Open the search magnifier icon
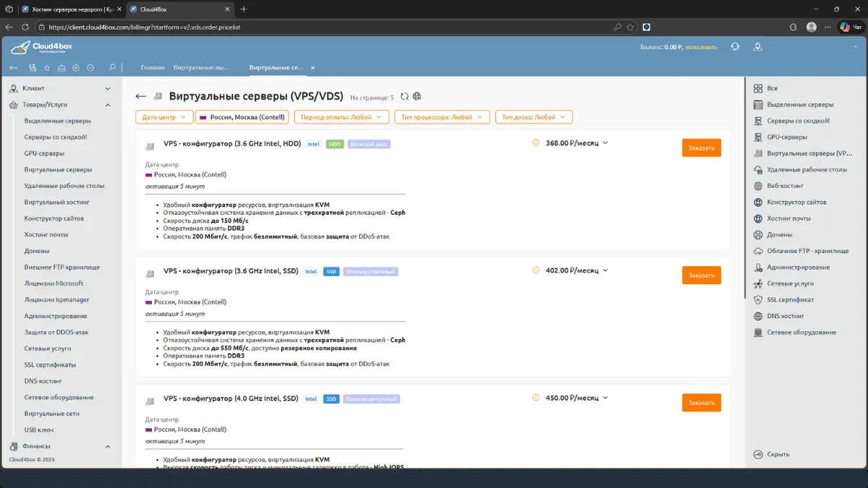Screen dimensions: 868x488 coord(112,68)
